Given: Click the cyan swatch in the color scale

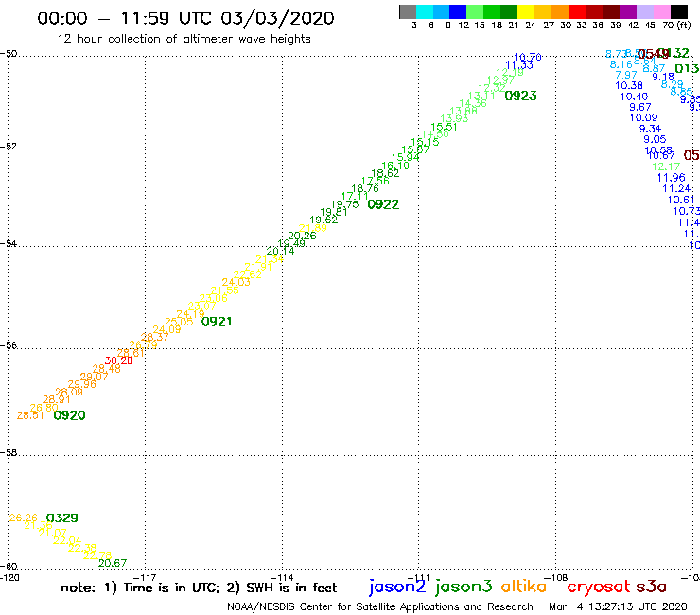Looking at the screenshot, I should coord(425,11).
